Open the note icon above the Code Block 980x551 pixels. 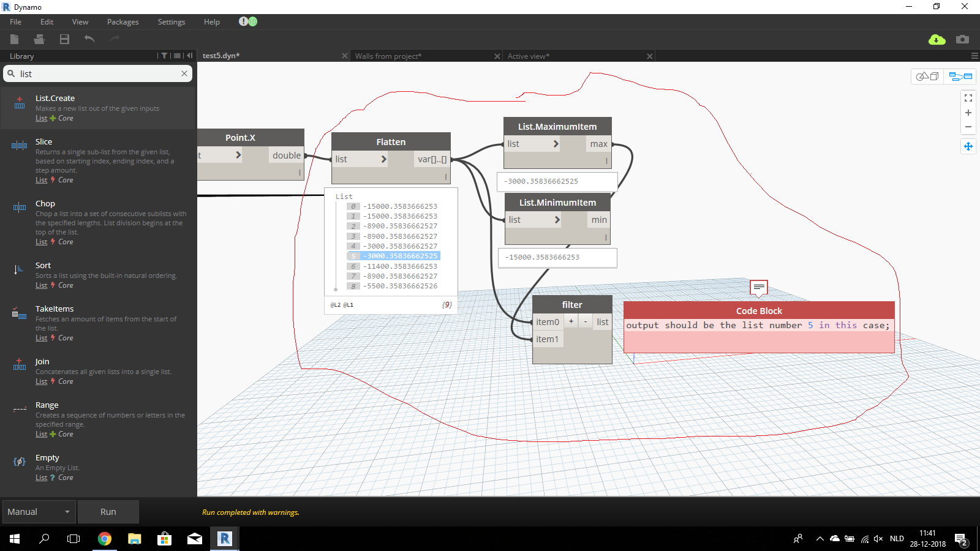pos(759,287)
